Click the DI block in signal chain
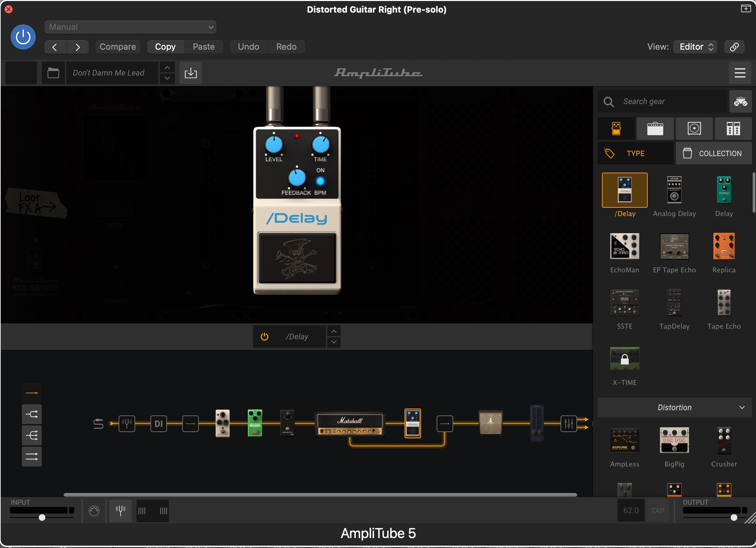Image resolution: width=756 pixels, height=548 pixels. (x=158, y=424)
